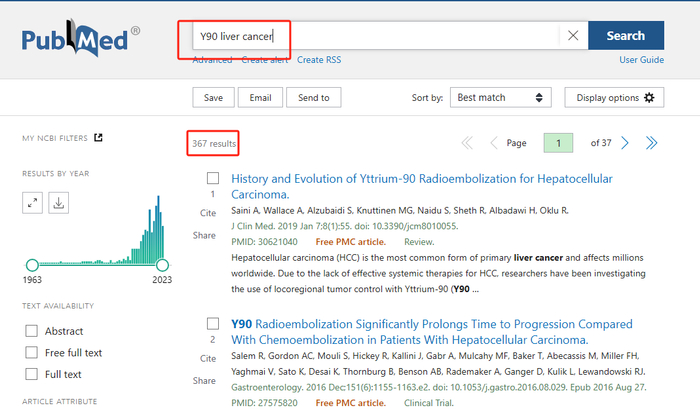Download the results by year data

point(58,203)
